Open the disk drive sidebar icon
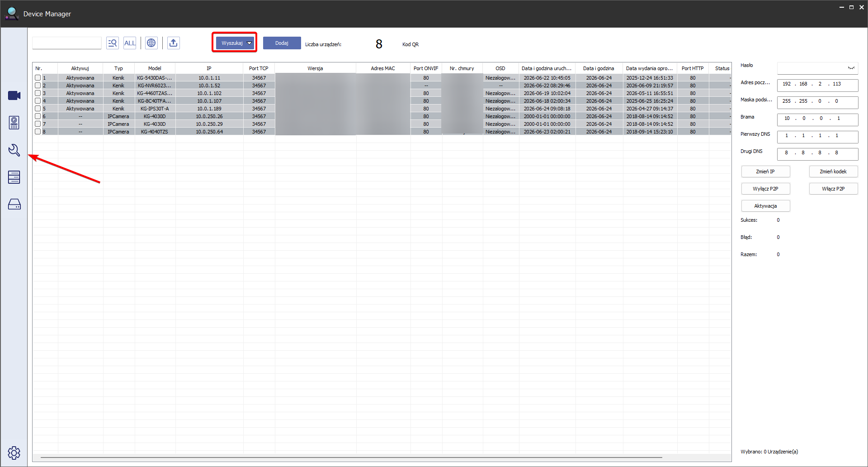Screen dimensions: 868x467 point(14,204)
